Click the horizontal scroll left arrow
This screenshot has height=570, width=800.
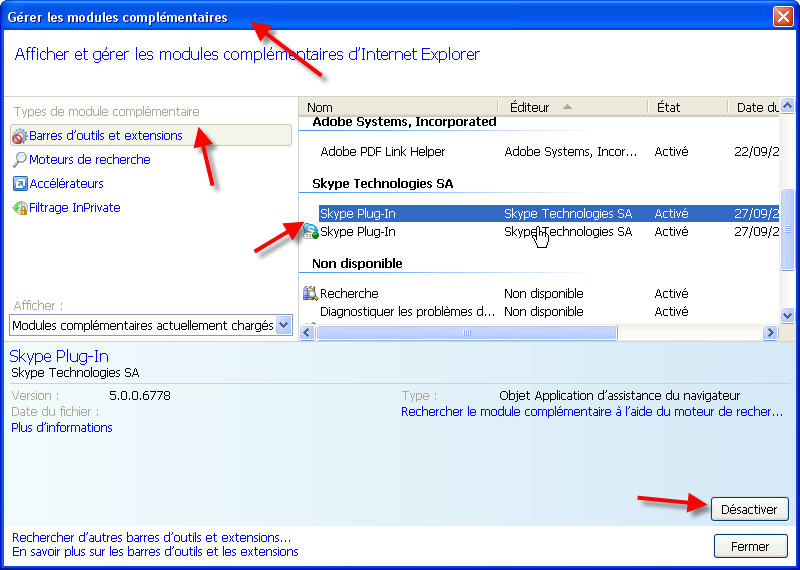[307, 333]
